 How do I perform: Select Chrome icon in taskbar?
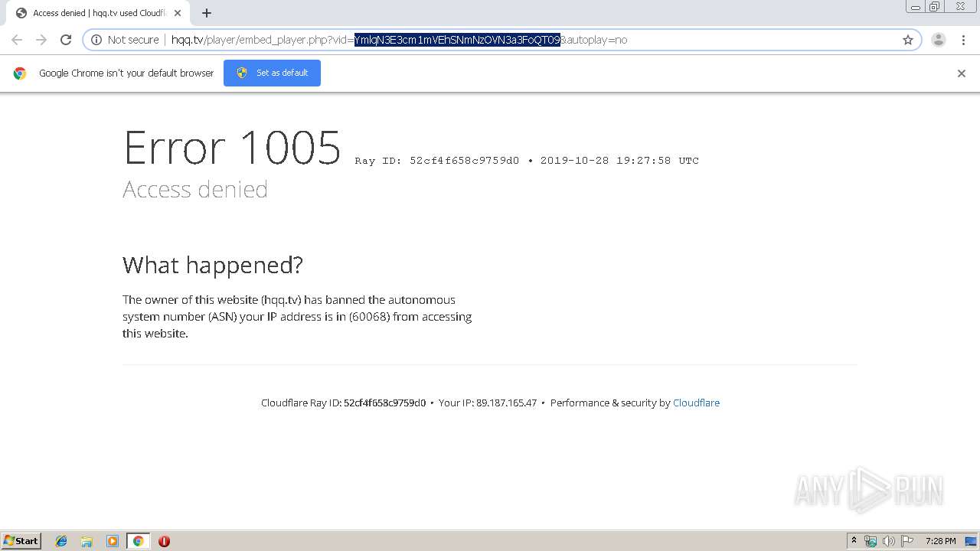[138, 541]
